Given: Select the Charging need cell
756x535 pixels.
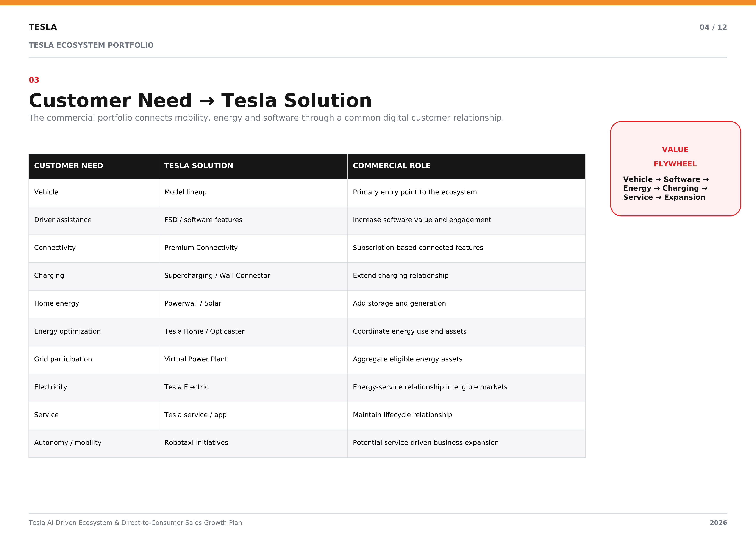Looking at the screenshot, I should [94, 276].
